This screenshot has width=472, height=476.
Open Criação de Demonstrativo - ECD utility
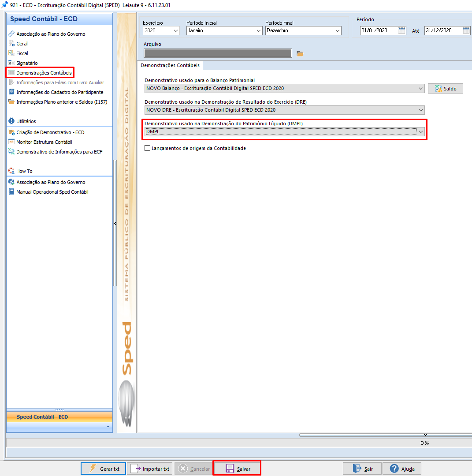50,132
